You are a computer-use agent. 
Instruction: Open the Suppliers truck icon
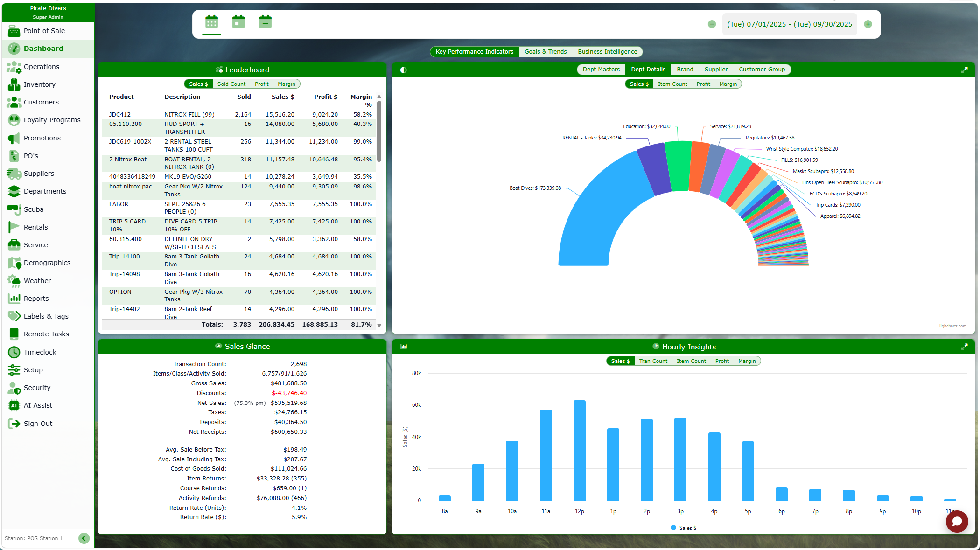point(14,174)
